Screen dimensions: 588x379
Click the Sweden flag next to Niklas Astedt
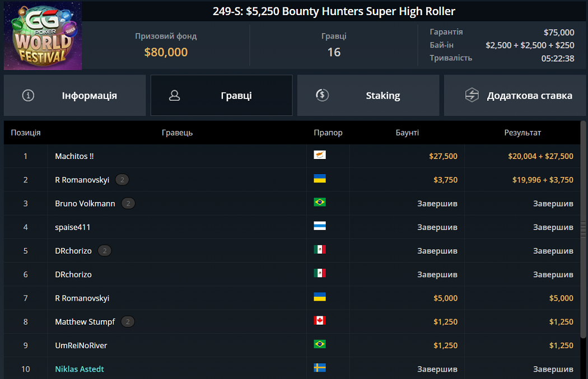tap(320, 368)
